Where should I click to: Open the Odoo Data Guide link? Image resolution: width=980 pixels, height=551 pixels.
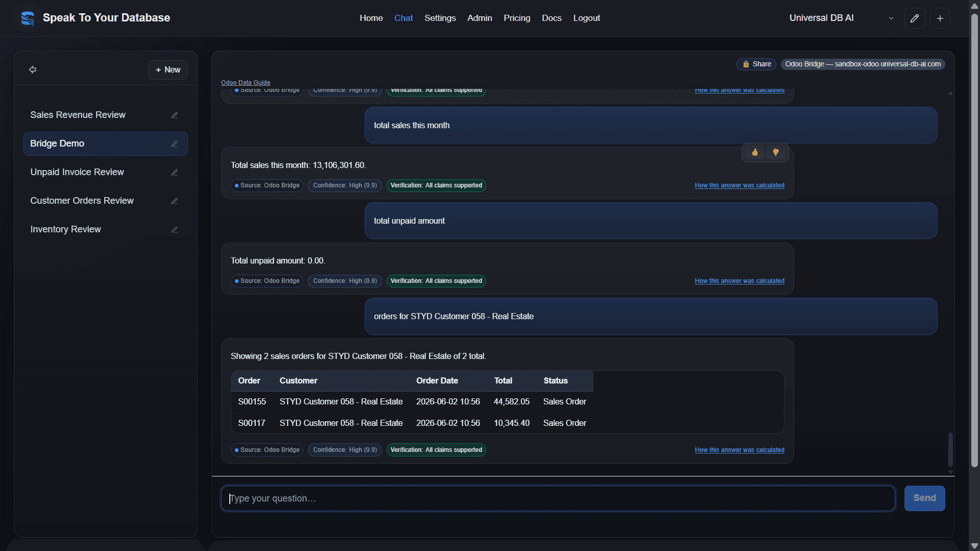click(x=246, y=82)
